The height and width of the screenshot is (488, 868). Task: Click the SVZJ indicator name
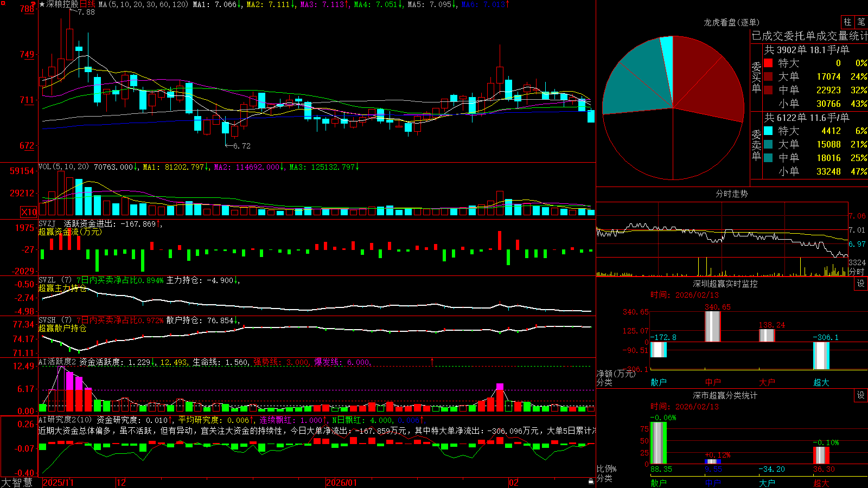point(47,223)
